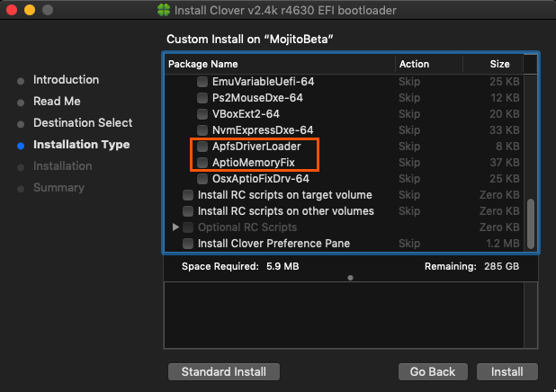The width and height of the screenshot is (556, 392).
Task: Enable the ApfsDriverLoader checkbox
Action: pos(202,146)
